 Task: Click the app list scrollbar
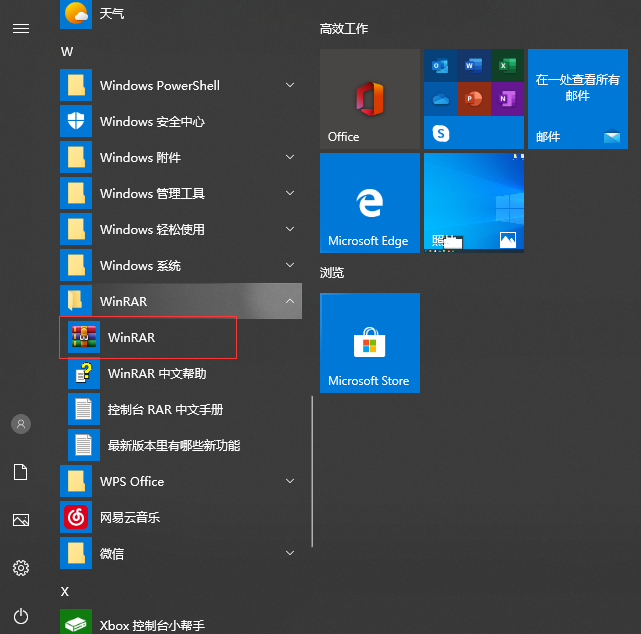pyautogui.click(x=312, y=471)
